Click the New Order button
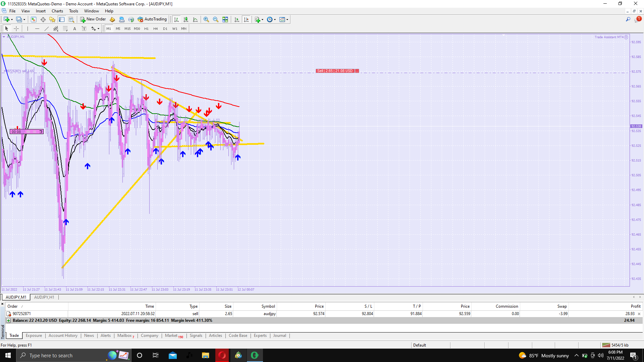The width and height of the screenshot is (644, 362). click(x=93, y=19)
